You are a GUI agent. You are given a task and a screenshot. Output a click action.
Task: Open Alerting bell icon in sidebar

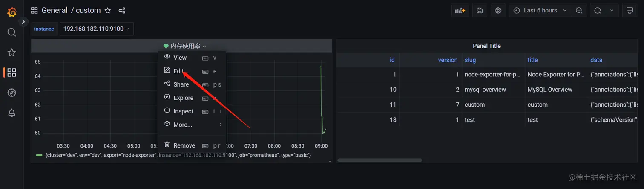click(12, 113)
